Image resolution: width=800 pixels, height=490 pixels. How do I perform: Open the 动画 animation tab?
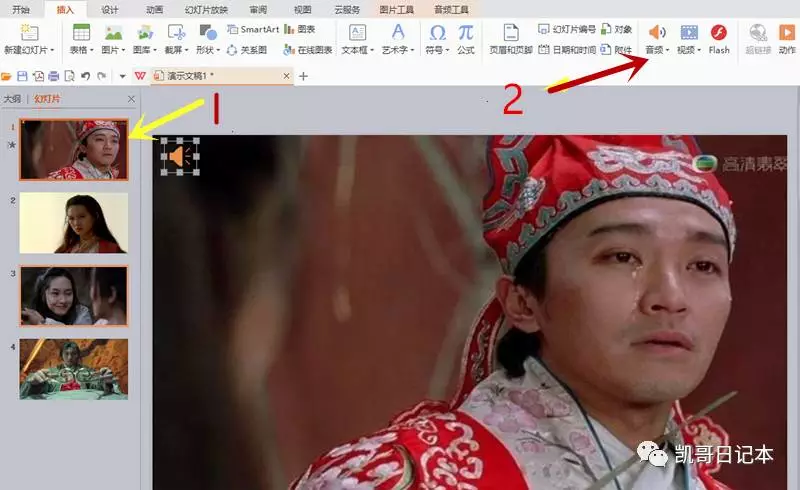[154, 9]
